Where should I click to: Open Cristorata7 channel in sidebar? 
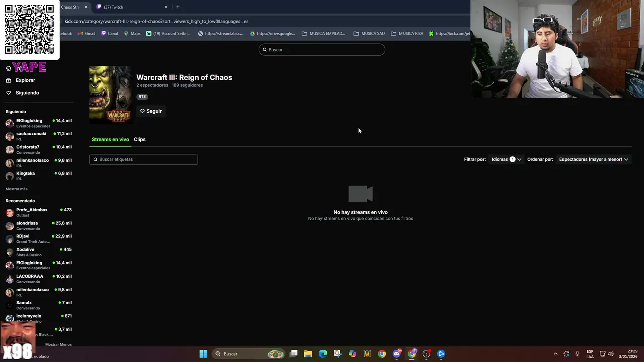tap(39, 149)
